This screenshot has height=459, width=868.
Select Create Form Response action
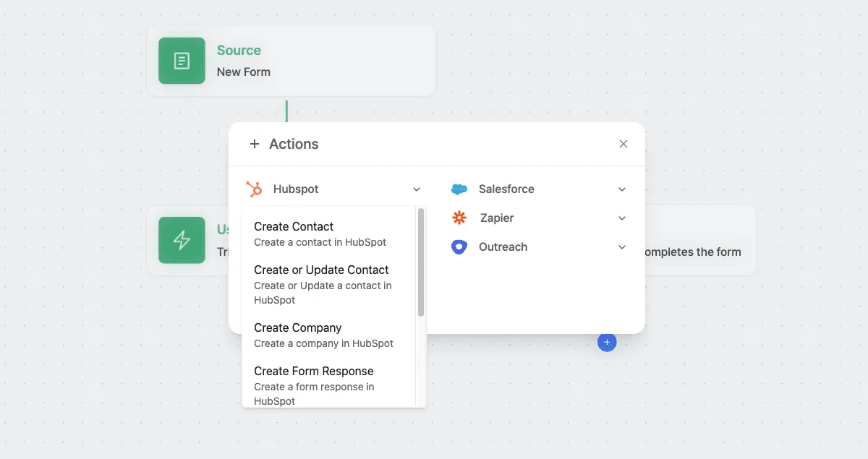(329, 385)
